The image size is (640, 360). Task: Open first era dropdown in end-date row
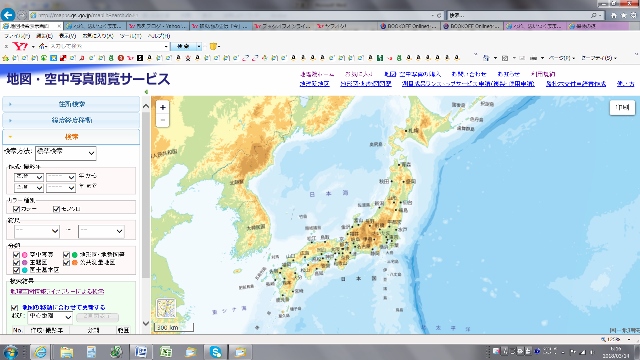(x=29, y=188)
